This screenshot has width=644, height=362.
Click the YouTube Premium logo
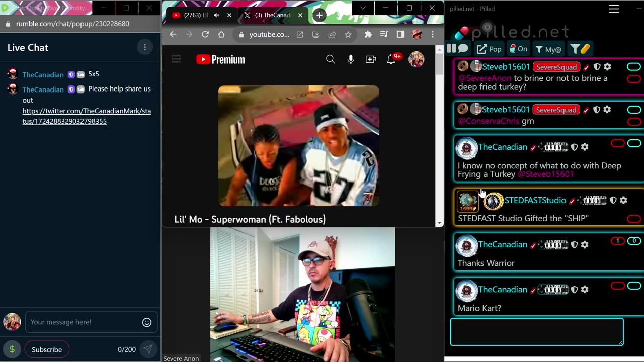(x=220, y=59)
